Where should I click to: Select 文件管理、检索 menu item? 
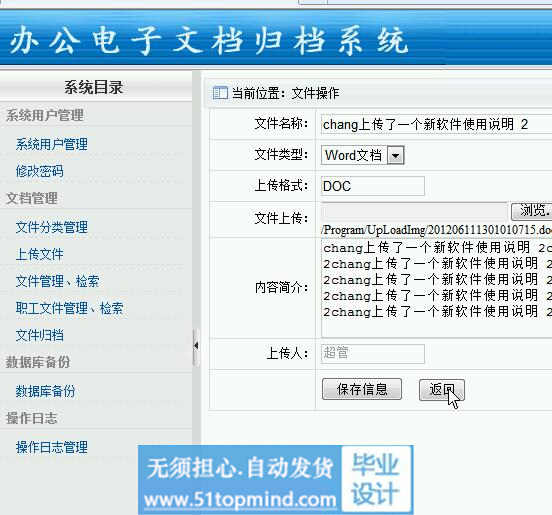(x=57, y=281)
